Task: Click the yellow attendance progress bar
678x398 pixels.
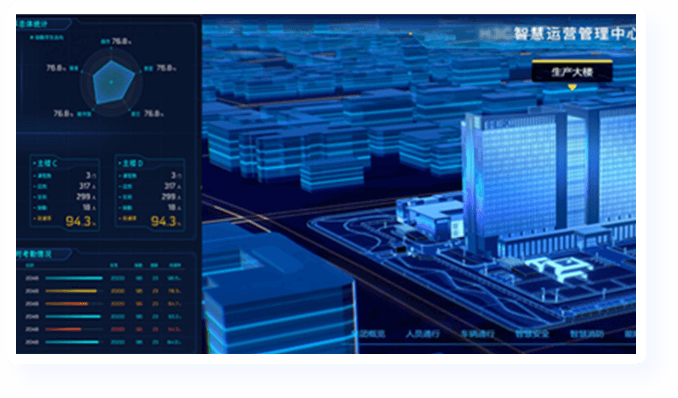Action: [71, 291]
